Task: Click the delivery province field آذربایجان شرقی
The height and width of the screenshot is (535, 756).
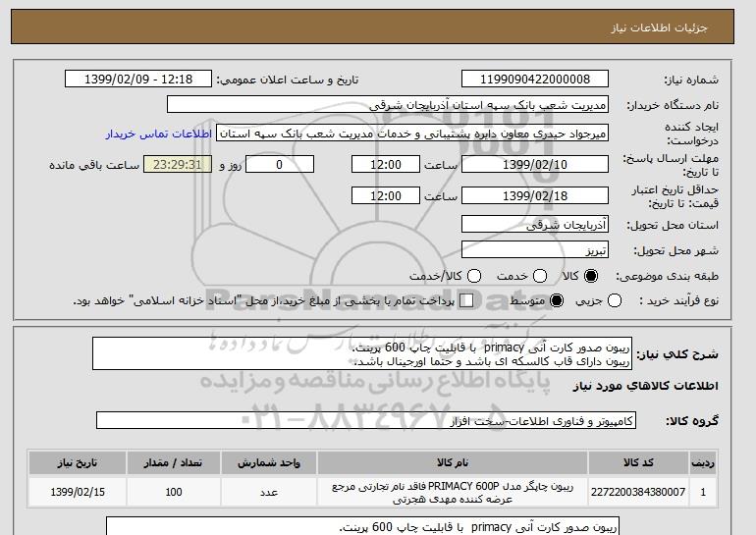Action: point(535,225)
